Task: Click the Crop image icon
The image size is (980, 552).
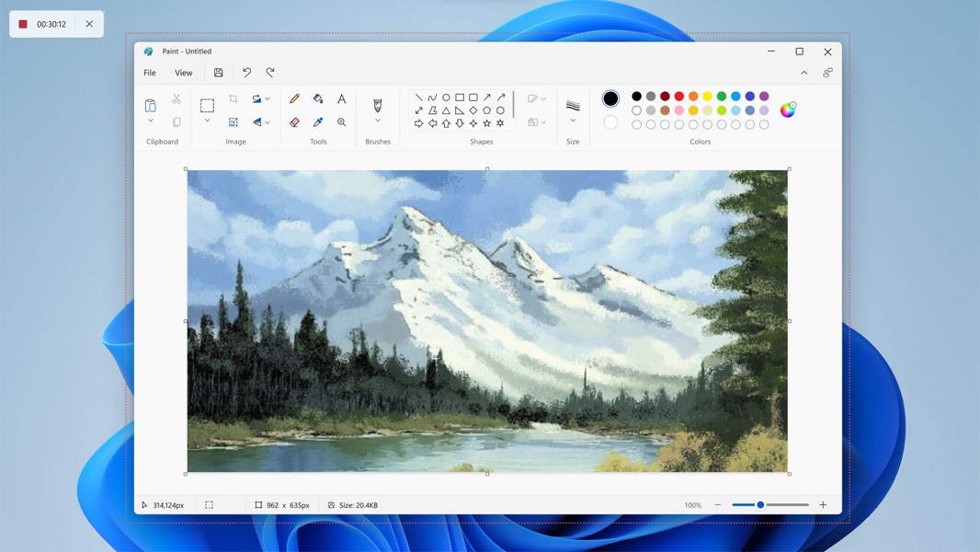Action: click(x=234, y=98)
